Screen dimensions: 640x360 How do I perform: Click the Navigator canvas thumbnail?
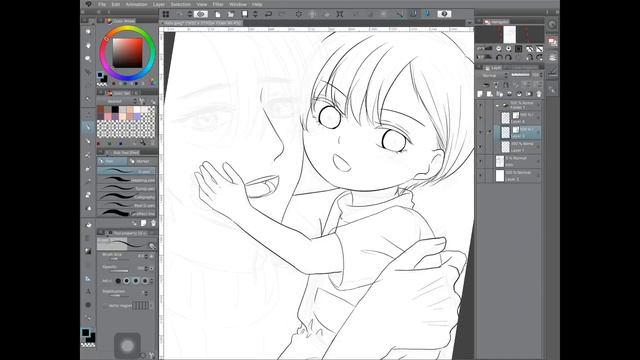[509, 34]
